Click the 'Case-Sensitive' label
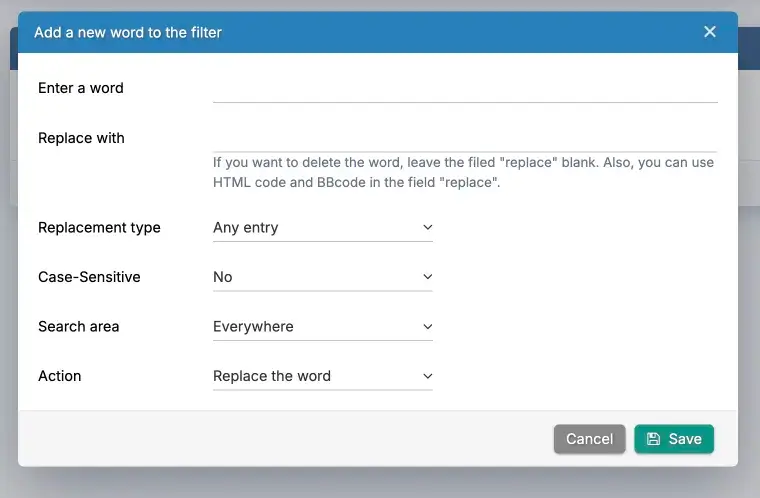This screenshot has width=760, height=498. click(89, 277)
